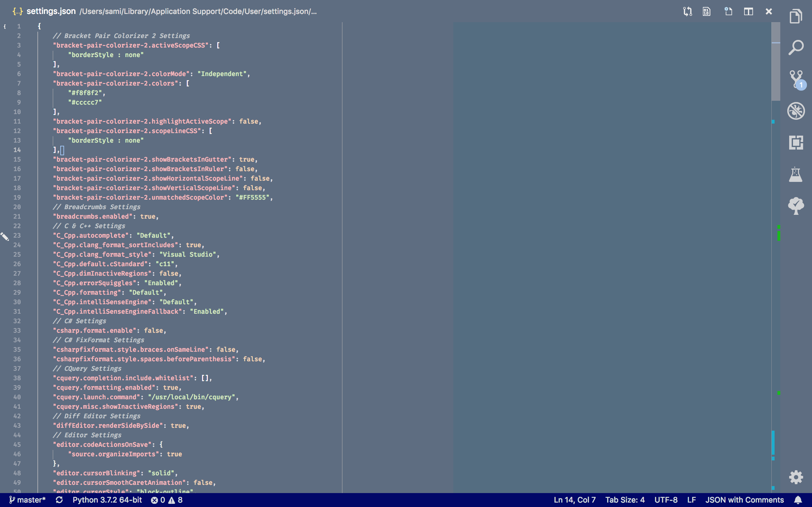
Task: Click the file path next to settings.json
Action: coord(198,11)
